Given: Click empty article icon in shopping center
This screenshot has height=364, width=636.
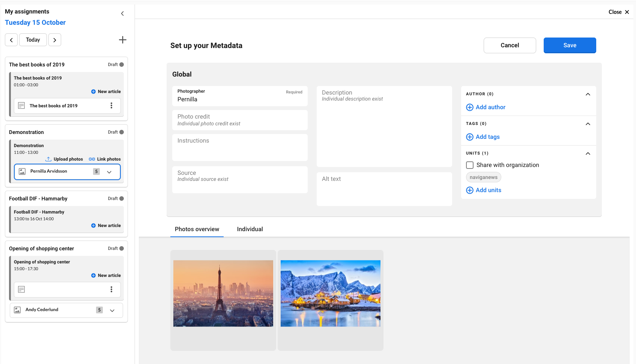Looking at the screenshot, I should coord(21,289).
